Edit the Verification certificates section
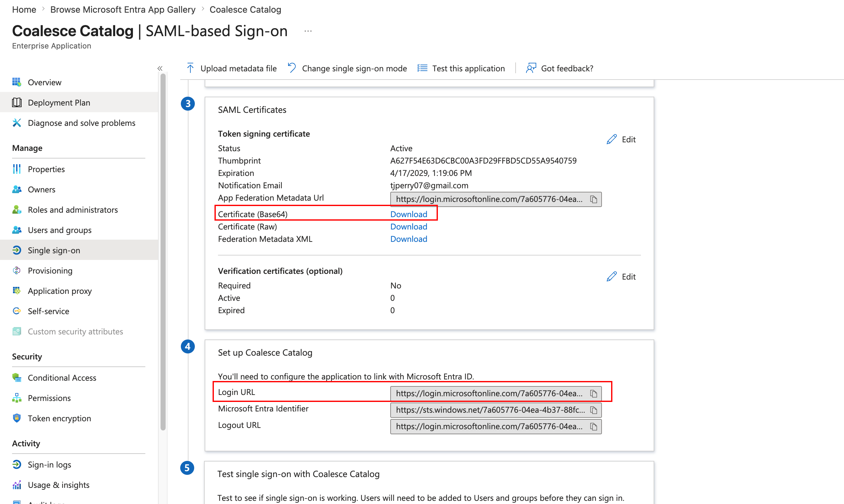Viewport: 844px width, 504px height. tap(621, 277)
